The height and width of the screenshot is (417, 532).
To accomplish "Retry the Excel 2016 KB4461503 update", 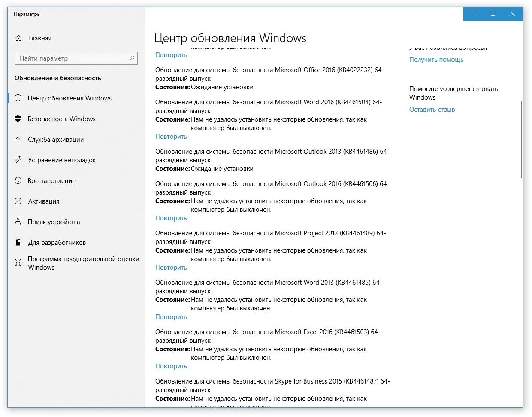I will coord(171,366).
